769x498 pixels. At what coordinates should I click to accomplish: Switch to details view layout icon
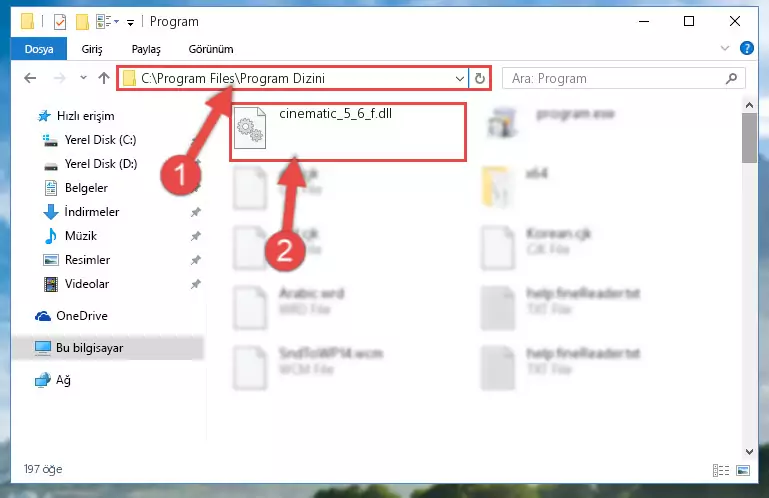tap(720, 471)
